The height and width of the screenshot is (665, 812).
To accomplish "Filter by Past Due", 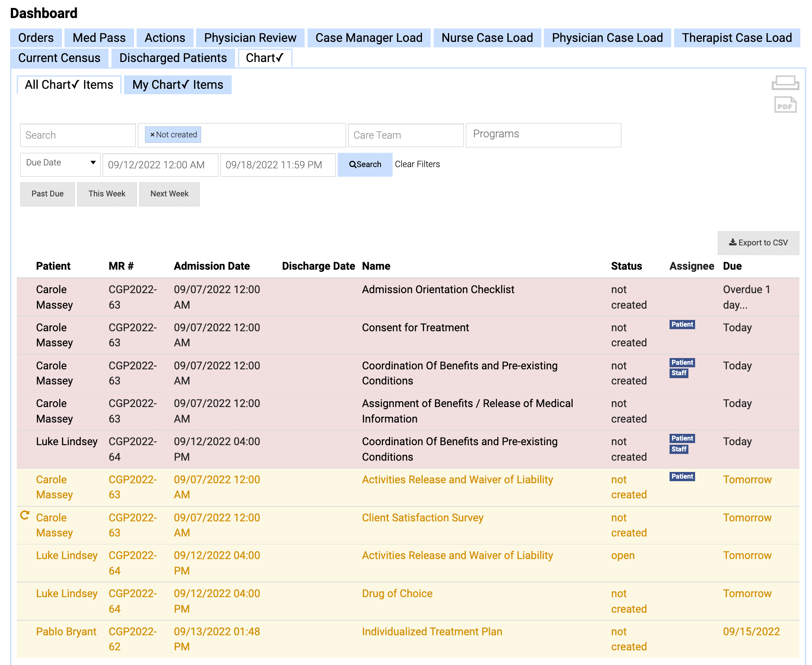I will [47, 194].
